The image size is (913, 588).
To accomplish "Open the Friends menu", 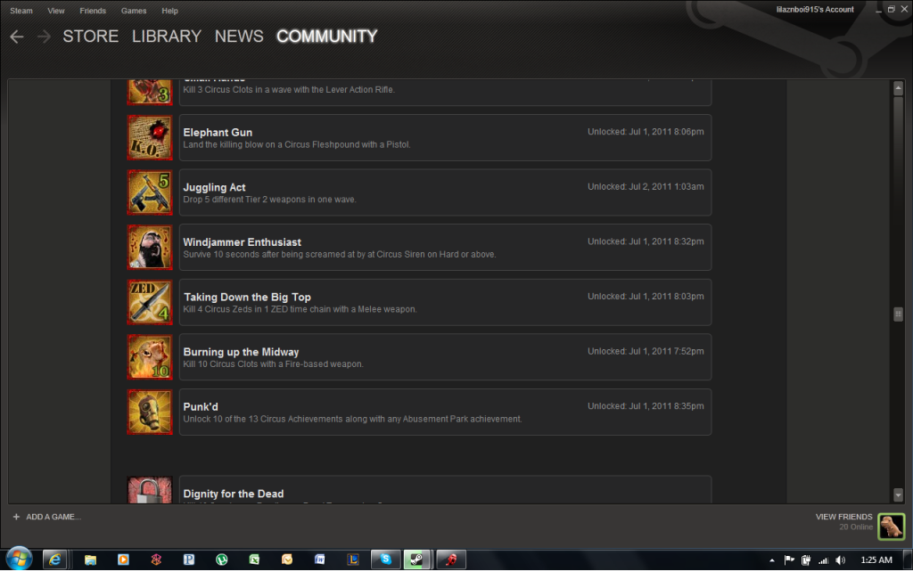I will click(93, 11).
